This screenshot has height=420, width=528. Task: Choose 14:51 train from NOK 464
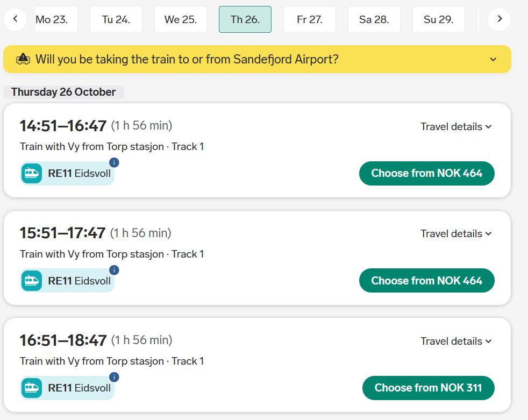(x=426, y=174)
